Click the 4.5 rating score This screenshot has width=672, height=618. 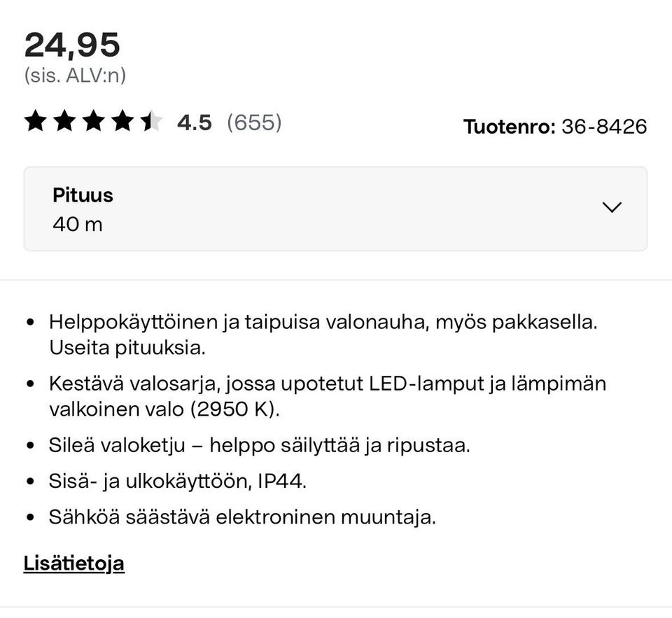click(x=194, y=122)
